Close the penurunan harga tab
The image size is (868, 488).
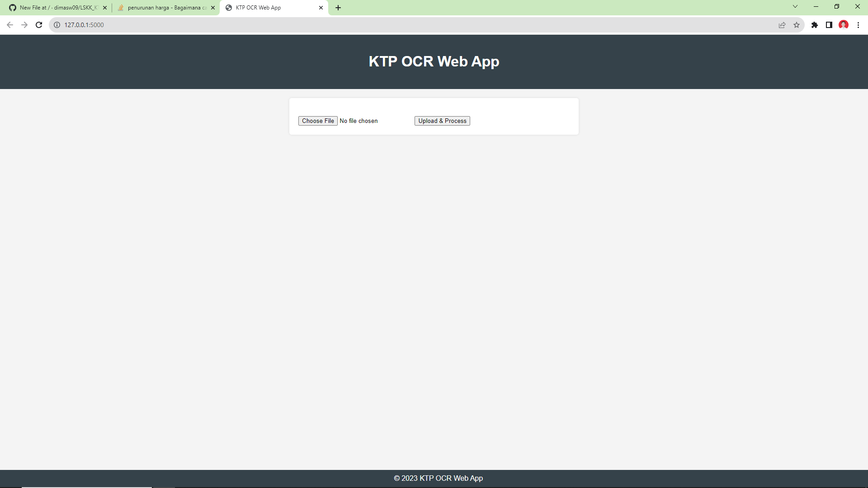(213, 7)
